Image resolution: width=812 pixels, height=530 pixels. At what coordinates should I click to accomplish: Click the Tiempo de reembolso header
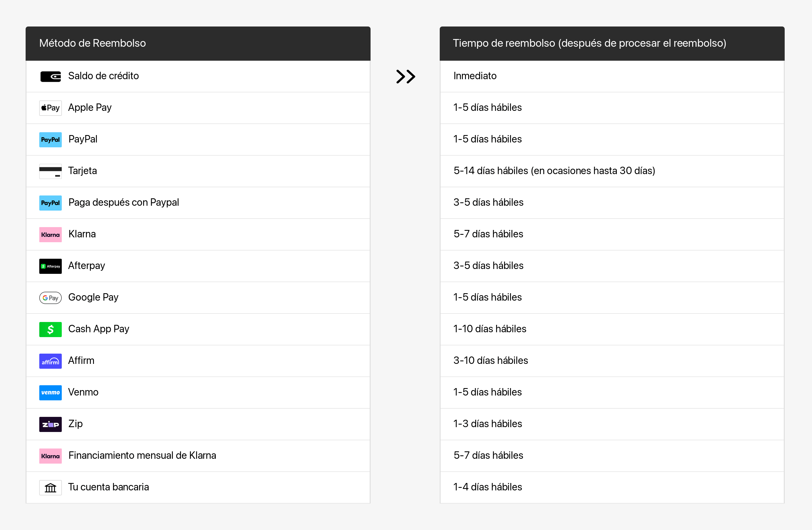click(589, 43)
